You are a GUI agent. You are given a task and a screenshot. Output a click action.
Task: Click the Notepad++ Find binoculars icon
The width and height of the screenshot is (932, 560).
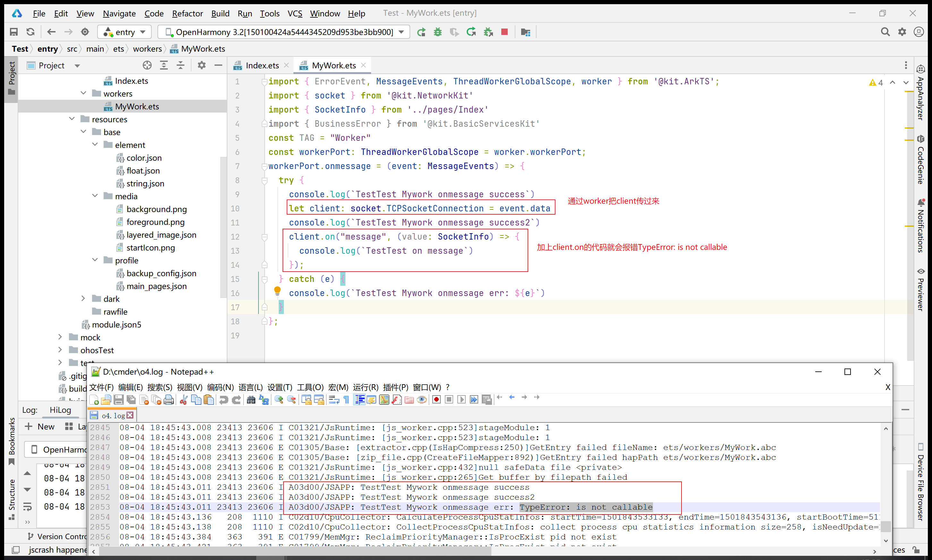click(x=251, y=400)
